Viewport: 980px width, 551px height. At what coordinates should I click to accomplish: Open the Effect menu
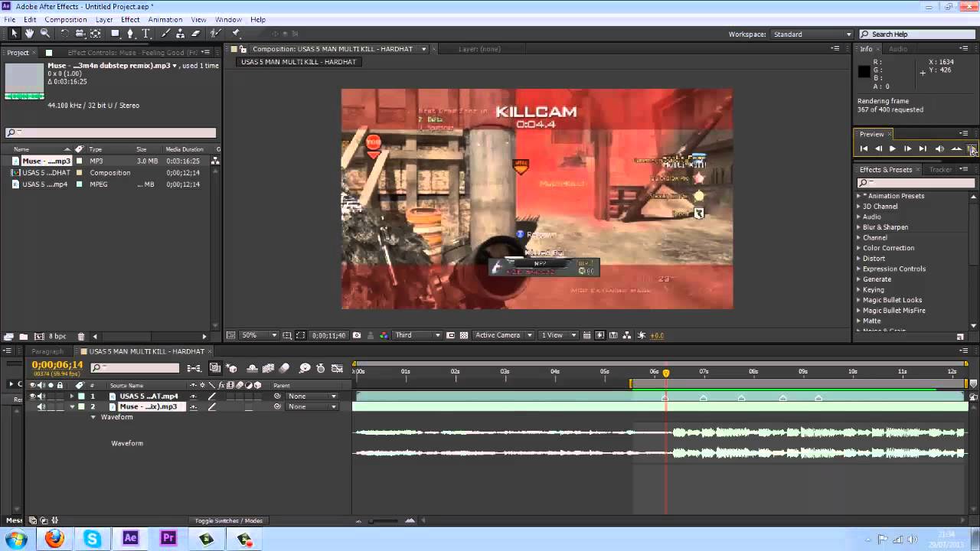pos(130,19)
